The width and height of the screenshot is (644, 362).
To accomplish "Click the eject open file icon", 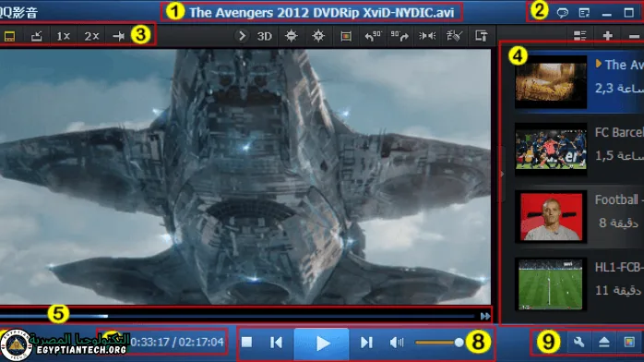I will (603, 342).
